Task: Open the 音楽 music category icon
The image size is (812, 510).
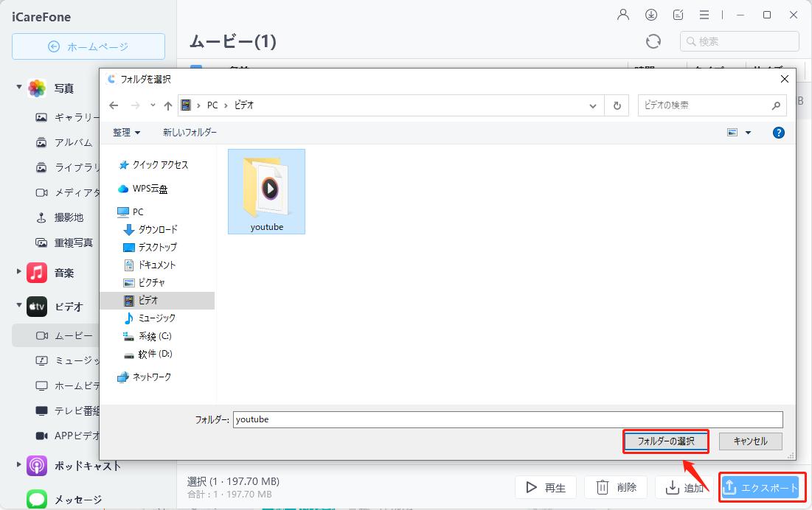Action: (37, 273)
